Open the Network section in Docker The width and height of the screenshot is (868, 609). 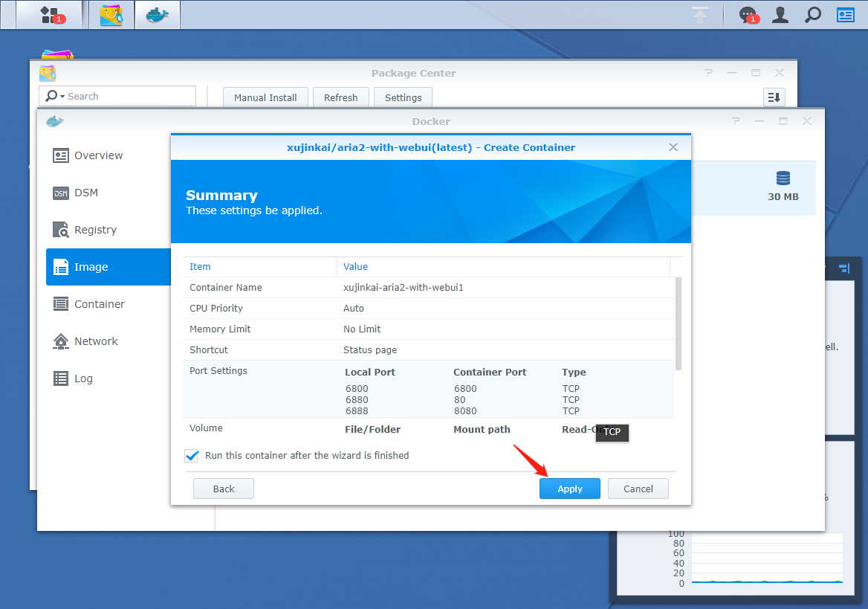[x=108, y=341]
